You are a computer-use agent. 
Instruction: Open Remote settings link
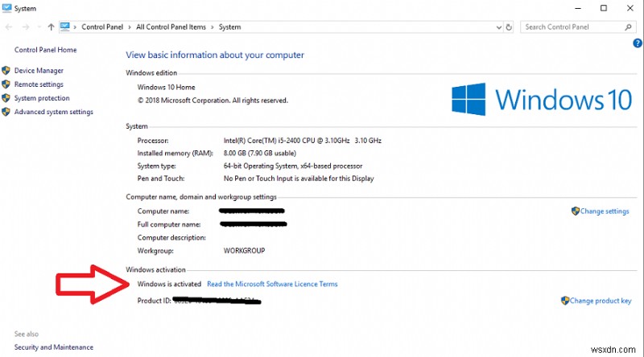(39, 84)
